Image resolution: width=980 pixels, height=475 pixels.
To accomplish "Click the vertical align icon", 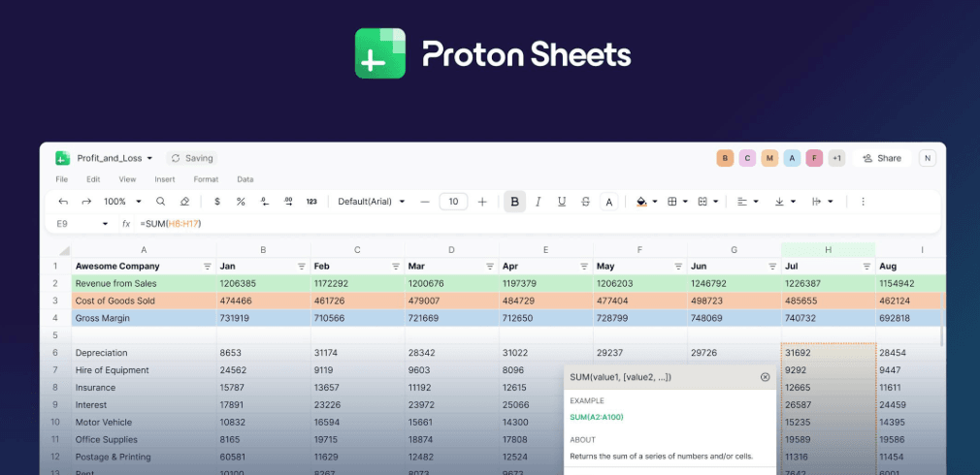I will tap(779, 202).
